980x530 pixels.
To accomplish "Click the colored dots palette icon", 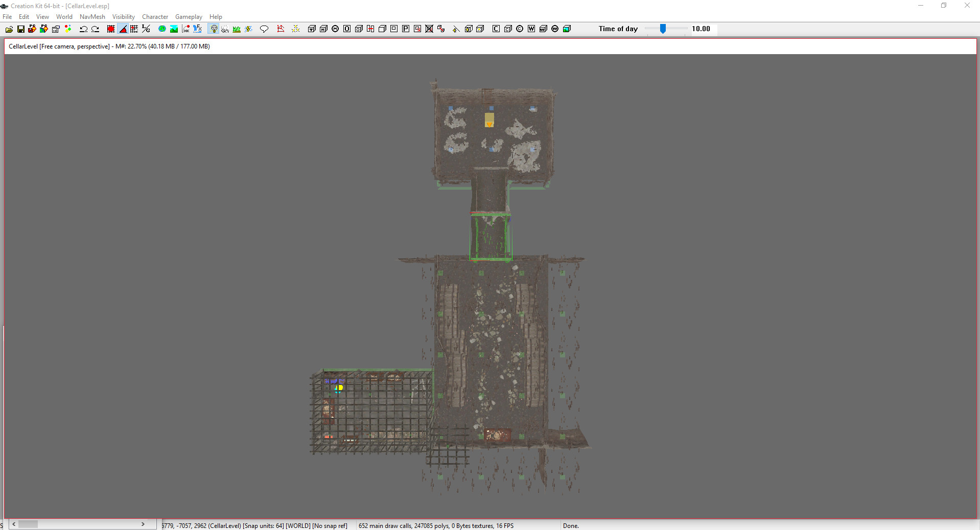I will pos(67,29).
